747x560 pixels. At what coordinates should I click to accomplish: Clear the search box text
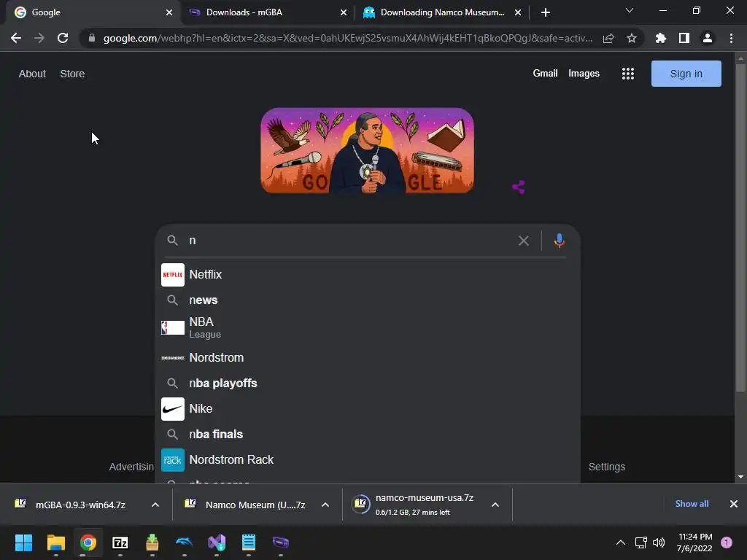click(524, 241)
